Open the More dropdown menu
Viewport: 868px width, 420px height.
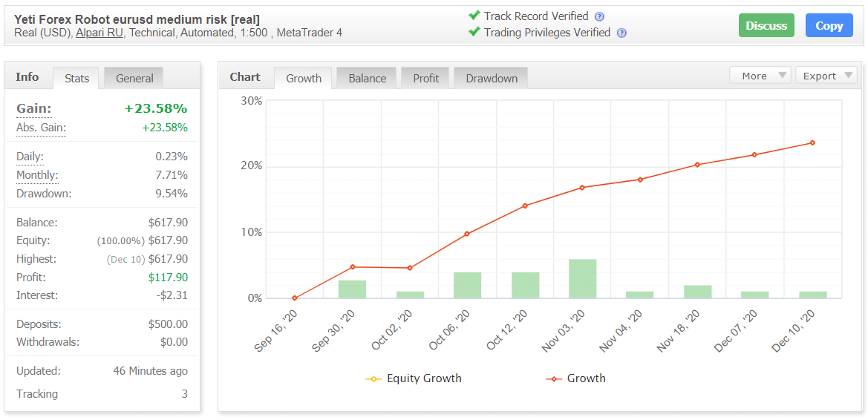pyautogui.click(x=760, y=76)
